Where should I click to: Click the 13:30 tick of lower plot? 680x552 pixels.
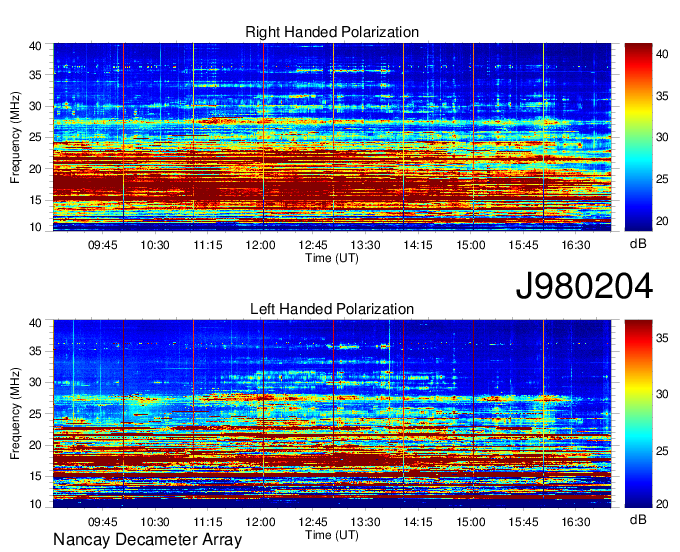click(x=366, y=522)
